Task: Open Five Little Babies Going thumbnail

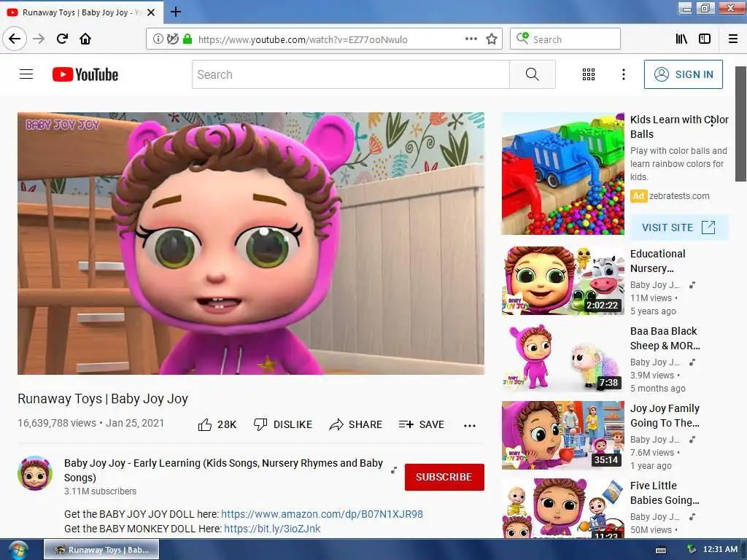Action: pyautogui.click(x=563, y=508)
